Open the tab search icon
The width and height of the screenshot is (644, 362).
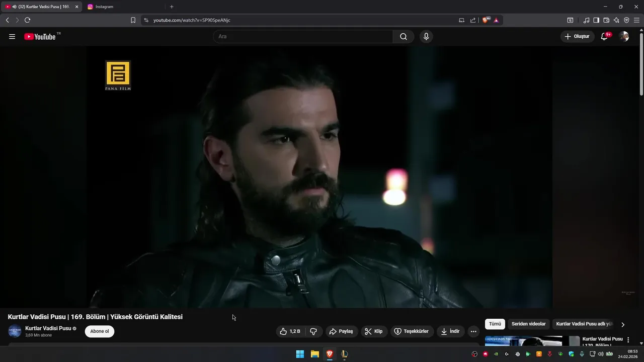(570, 20)
